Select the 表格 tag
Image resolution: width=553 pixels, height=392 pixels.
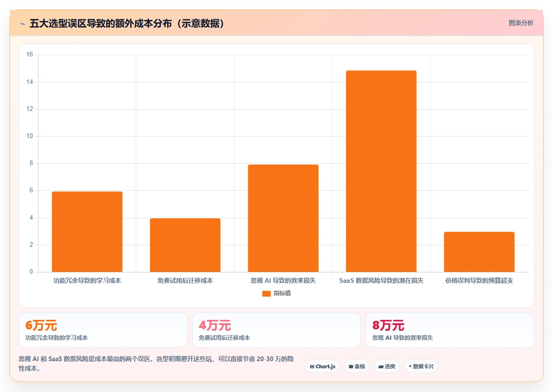coord(356,366)
